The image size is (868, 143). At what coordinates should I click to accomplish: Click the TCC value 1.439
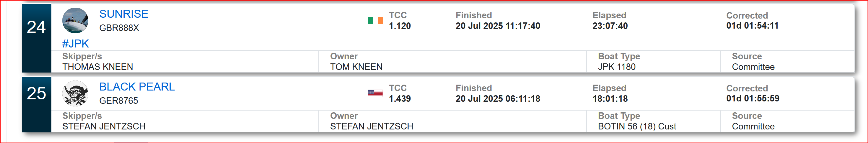(x=400, y=98)
